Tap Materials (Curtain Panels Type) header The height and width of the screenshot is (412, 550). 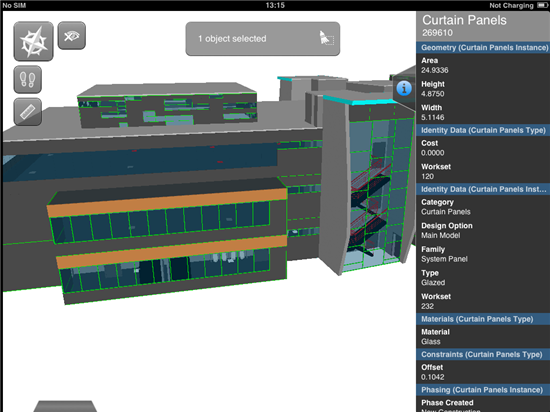[x=483, y=319]
